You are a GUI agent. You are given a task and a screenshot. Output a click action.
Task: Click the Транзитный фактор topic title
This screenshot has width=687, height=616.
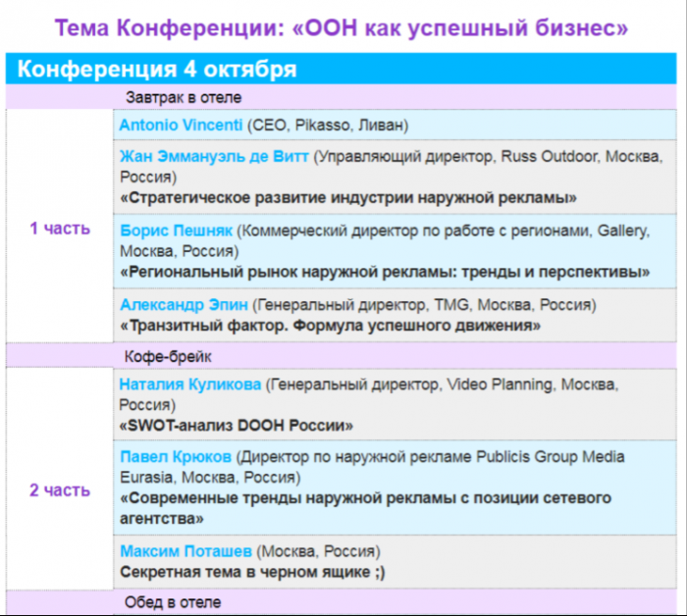click(331, 326)
